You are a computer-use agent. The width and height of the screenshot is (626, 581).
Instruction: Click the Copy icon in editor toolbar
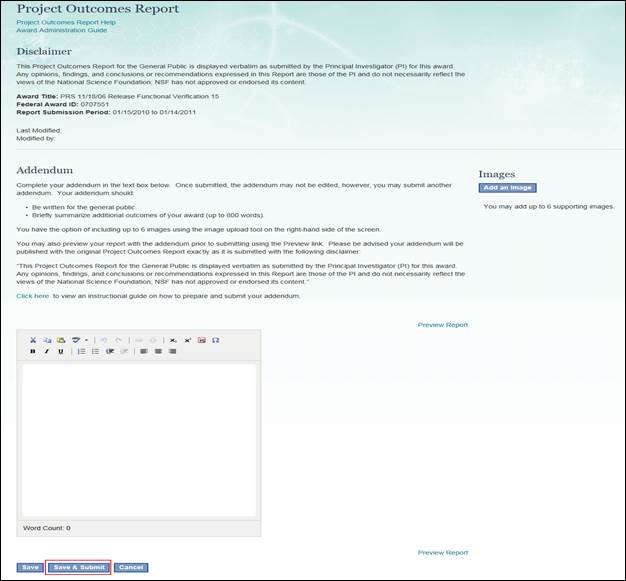pyautogui.click(x=48, y=340)
